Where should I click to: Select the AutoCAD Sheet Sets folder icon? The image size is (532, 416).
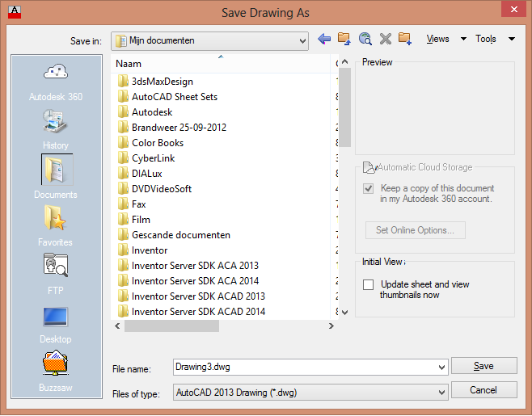pos(123,97)
